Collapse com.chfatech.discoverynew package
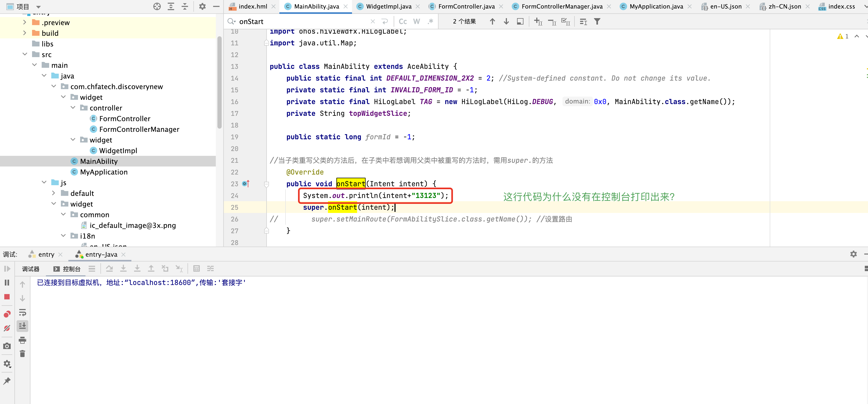Image resolution: width=868 pixels, height=404 pixels. click(x=54, y=86)
